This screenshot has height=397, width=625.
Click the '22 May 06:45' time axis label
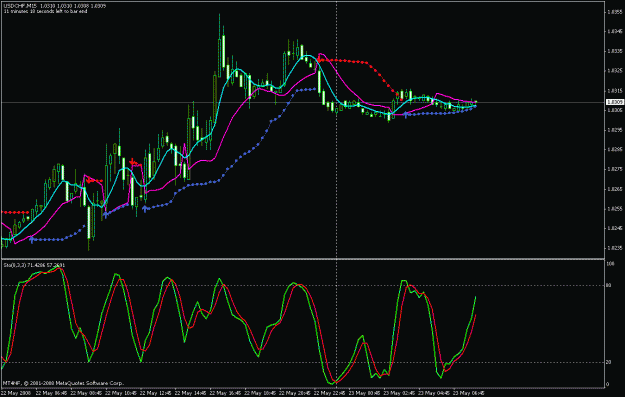click(x=51, y=393)
